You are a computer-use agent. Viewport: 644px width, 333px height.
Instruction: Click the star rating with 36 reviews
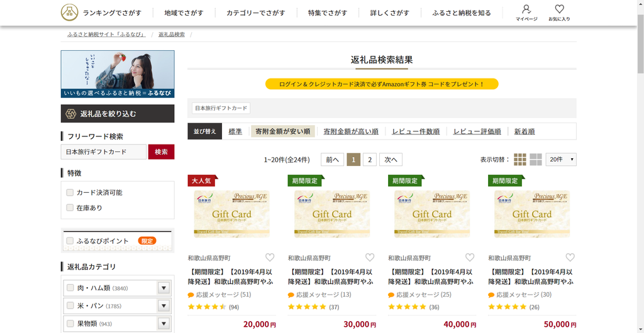[x=408, y=307]
